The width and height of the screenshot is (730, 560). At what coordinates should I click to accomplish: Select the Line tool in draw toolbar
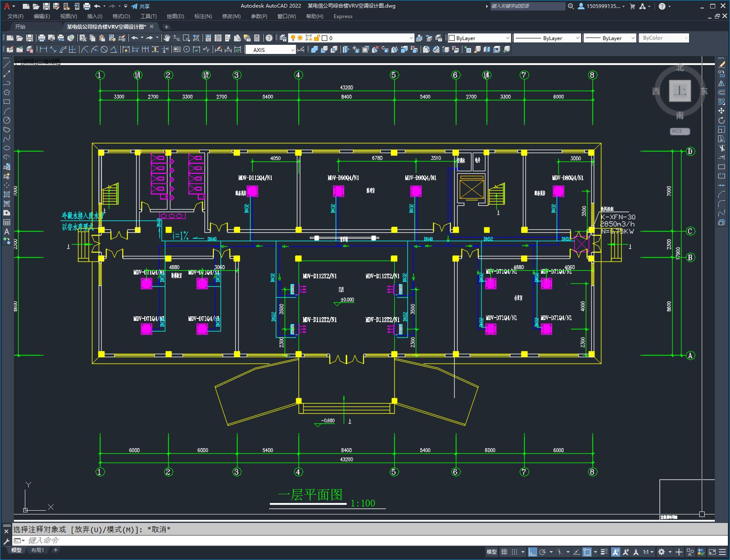(7, 65)
